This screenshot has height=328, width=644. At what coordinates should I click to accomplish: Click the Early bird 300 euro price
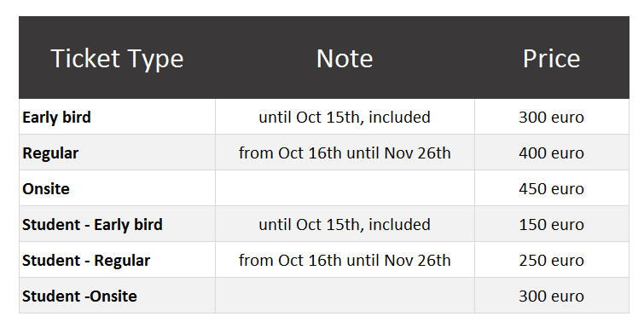[x=551, y=118]
